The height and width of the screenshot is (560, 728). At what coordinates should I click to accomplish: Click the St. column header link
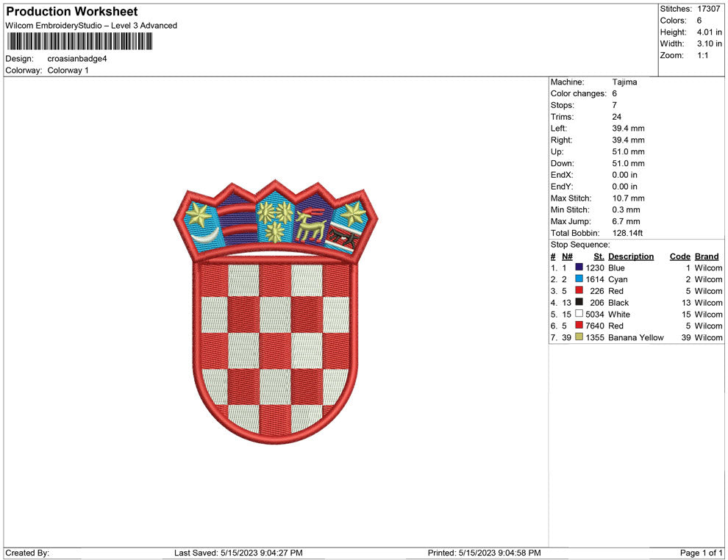pyautogui.click(x=598, y=256)
